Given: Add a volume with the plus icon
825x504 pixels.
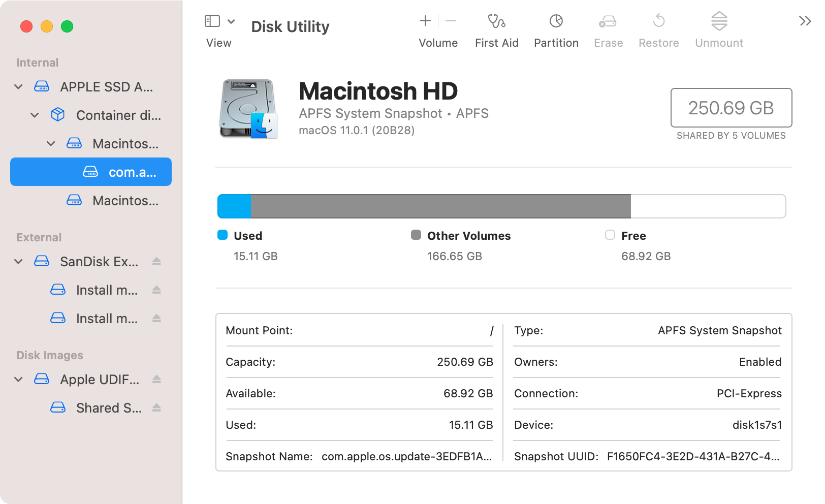Looking at the screenshot, I should 425,21.
